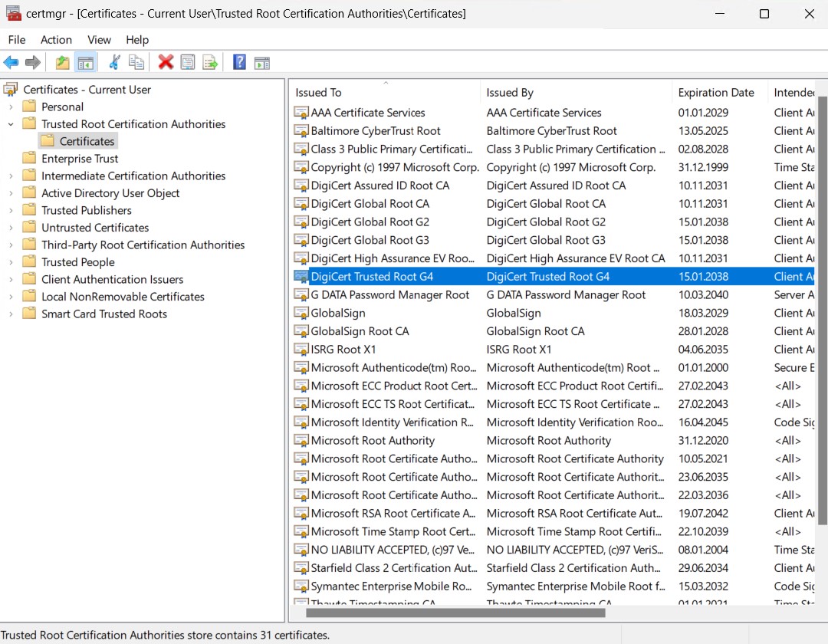Click the certificate icon beside AAA Certificate Services

(x=301, y=113)
